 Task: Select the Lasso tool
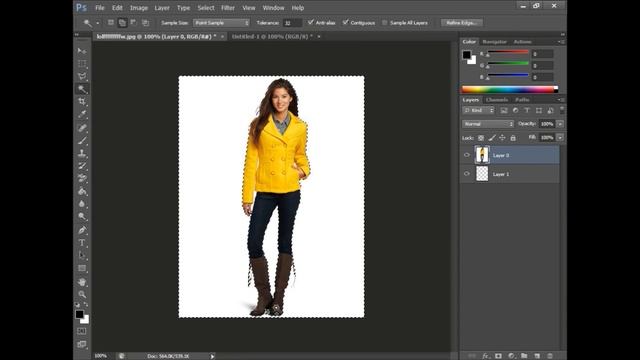(x=82, y=76)
